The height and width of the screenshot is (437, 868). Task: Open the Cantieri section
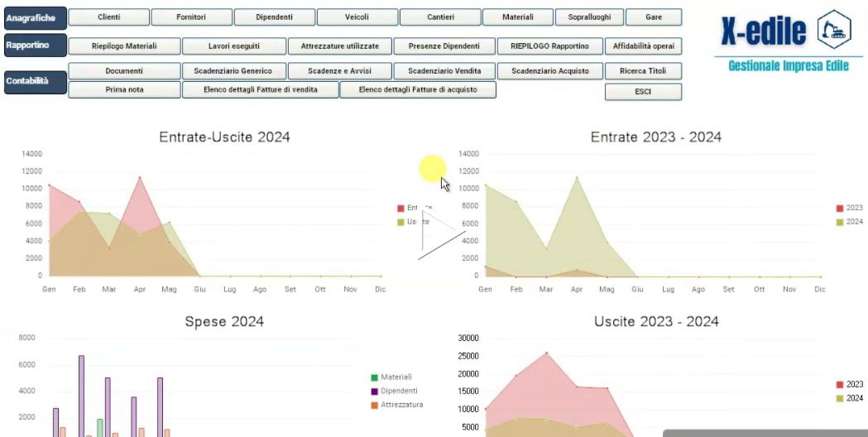[440, 17]
